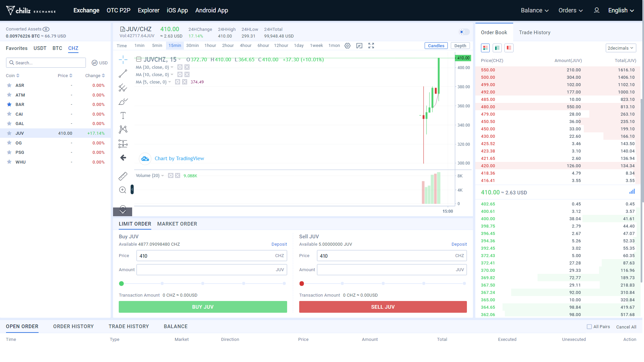
Task: Click the BUY JUV button
Action: [x=203, y=307]
